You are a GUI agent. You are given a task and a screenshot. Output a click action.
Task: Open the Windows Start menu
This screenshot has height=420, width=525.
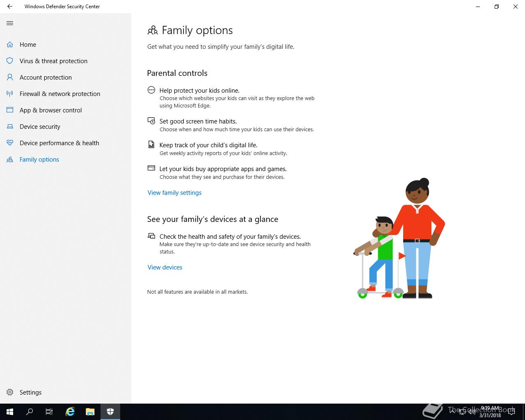(x=10, y=412)
